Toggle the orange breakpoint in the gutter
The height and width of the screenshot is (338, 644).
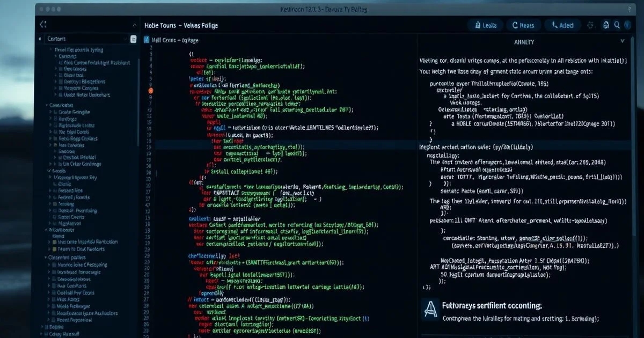(150, 91)
